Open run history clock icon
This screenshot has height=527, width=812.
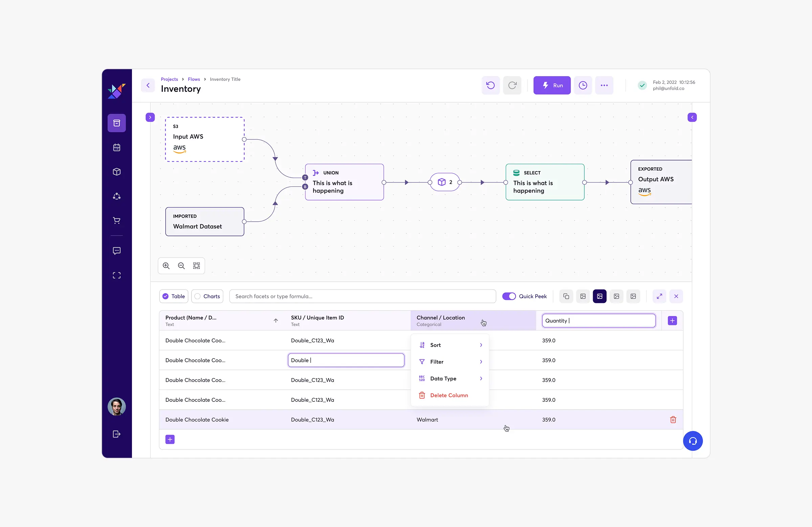coord(583,85)
